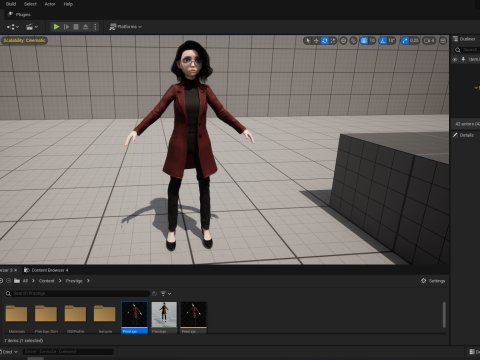Viewport: 480px width, 360px height.
Task: Toggle the surface snapping icon
Action: (354, 41)
